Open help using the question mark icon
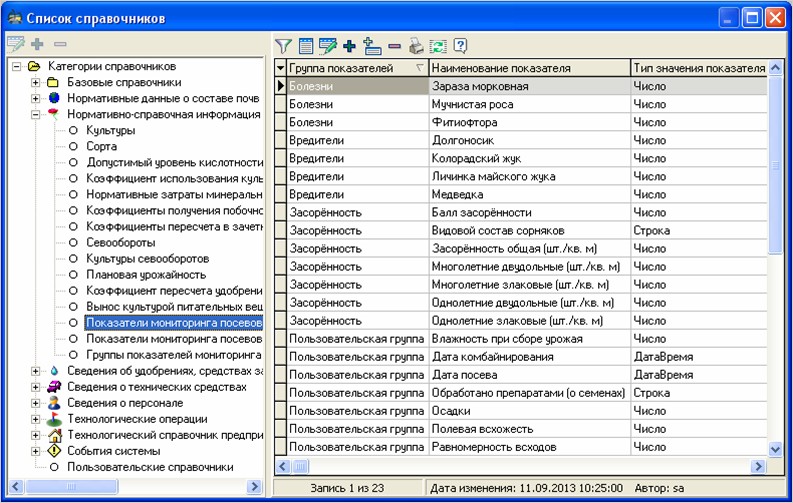The width and height of the screenshot is (793, 503). (x=460, y=45)
